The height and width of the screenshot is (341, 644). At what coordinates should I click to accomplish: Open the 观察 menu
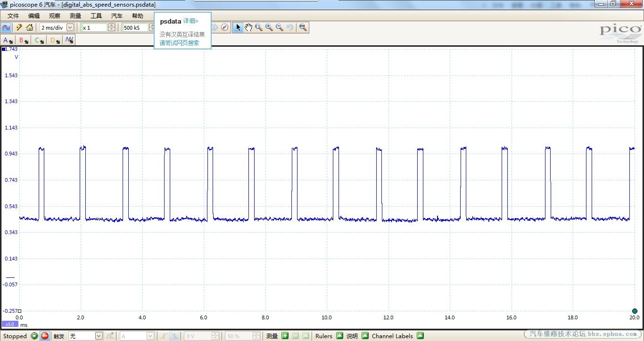[55, 16]
